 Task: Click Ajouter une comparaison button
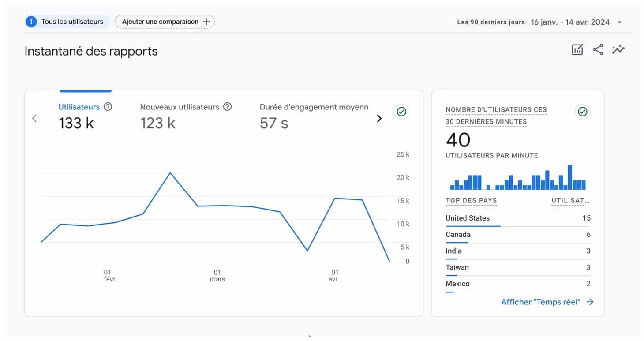(x=165, y=22)
